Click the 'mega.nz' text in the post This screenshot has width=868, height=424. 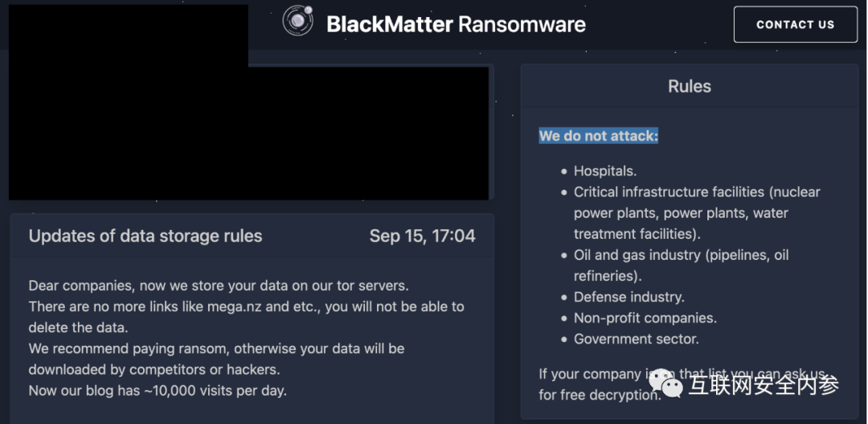234,307
